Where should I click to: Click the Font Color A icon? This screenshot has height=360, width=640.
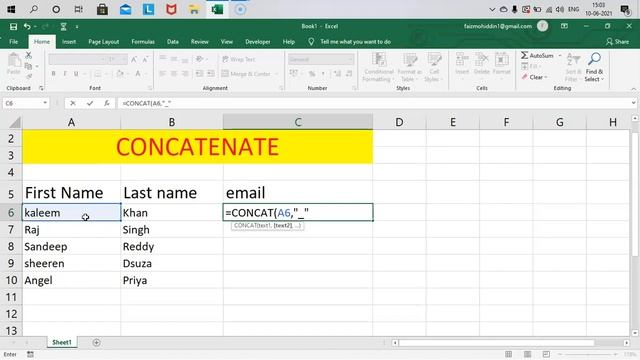138,74
